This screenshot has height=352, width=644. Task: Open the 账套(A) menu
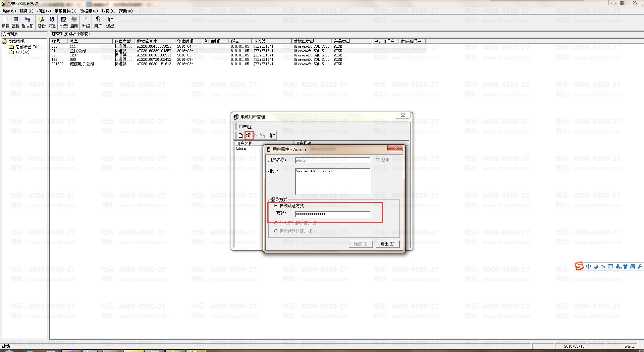pyautogui.click(x=108, y=11)
